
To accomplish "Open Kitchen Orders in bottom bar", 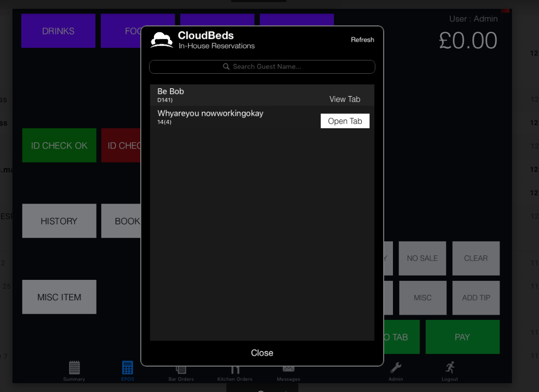I will pyautogui.click(x=235, y=372).
